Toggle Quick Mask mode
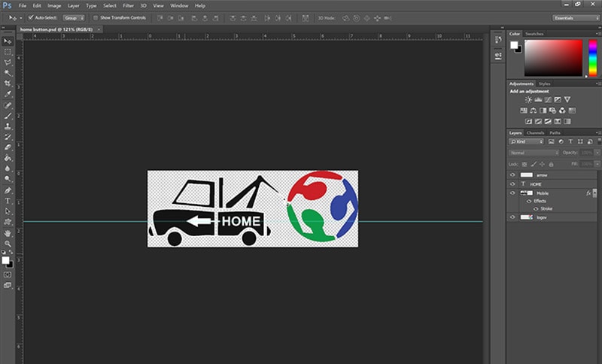This screenshot has width=602, height=364. point(8,275)
